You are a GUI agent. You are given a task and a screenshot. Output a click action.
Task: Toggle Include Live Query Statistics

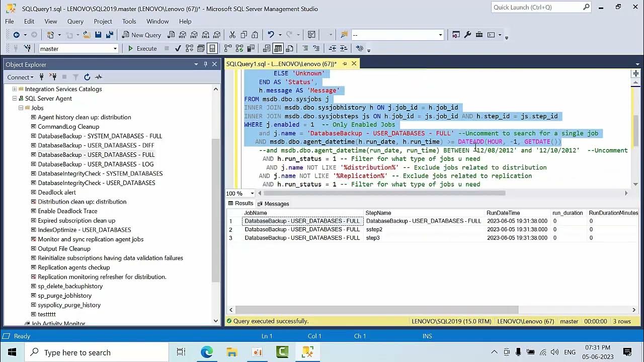coord(239,48)
